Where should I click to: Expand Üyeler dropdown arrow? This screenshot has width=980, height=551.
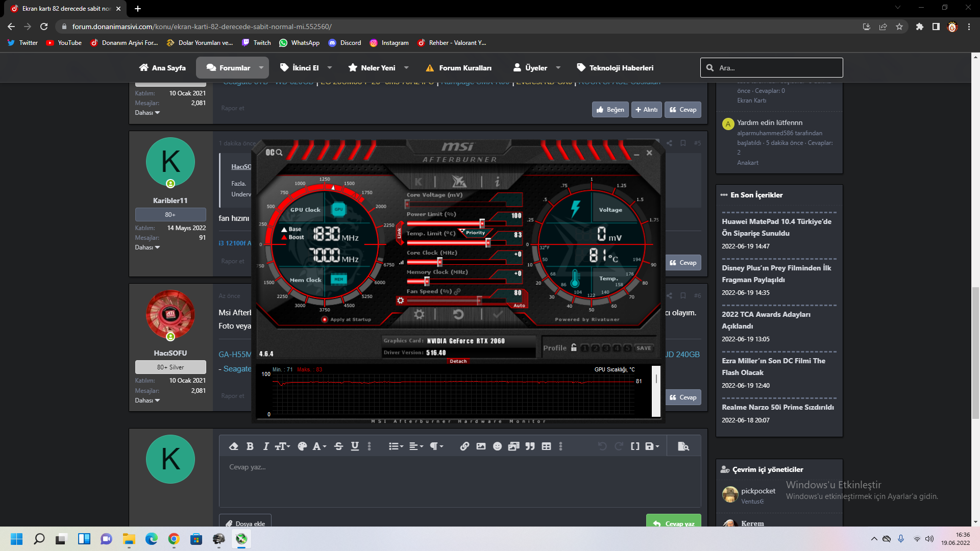click(558, 68)
